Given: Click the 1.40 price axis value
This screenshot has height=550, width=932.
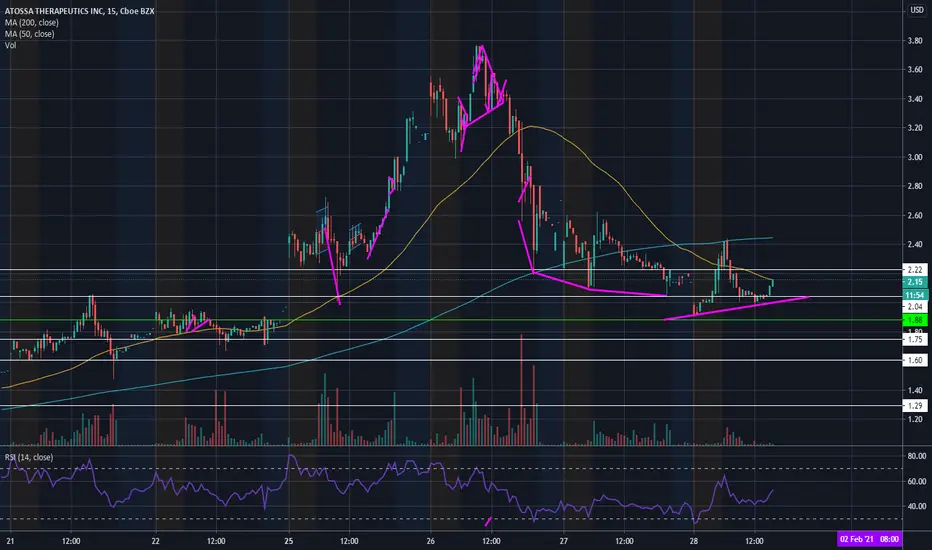Looking at the screenshot, I should click(x=915, y=390).
